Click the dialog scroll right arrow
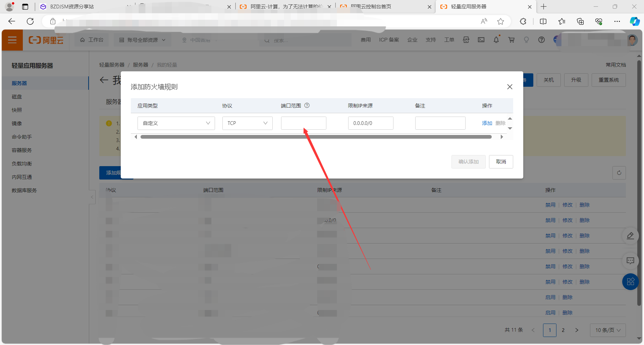The height and width of the screenshot is (345, 644). click(502, 137)
